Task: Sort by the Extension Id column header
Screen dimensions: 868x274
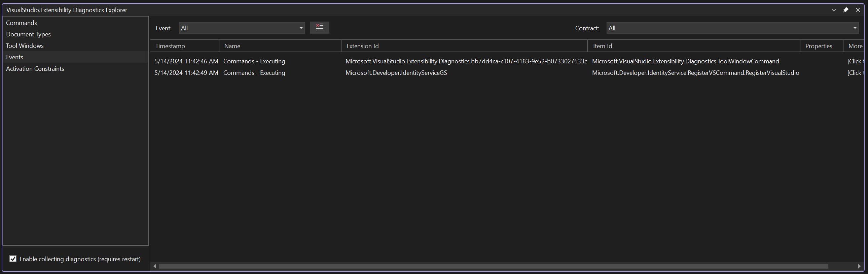Action: pyautogui.click(x=464, y=46)
